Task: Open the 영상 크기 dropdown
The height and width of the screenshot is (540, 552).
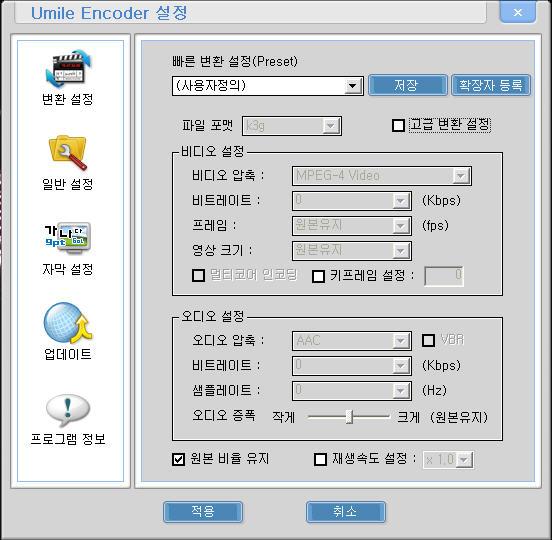Action: (x=352, y=251)
